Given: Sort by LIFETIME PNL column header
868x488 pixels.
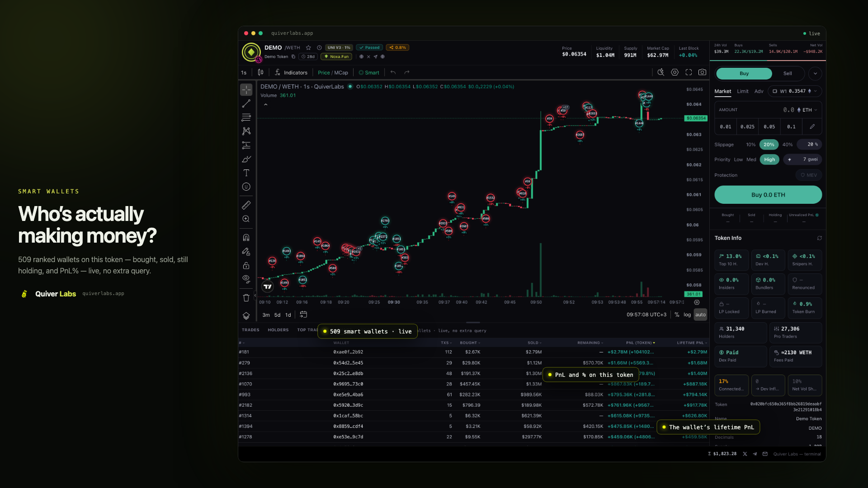Looking at the screenshot, I should click(x=692, y=343).
